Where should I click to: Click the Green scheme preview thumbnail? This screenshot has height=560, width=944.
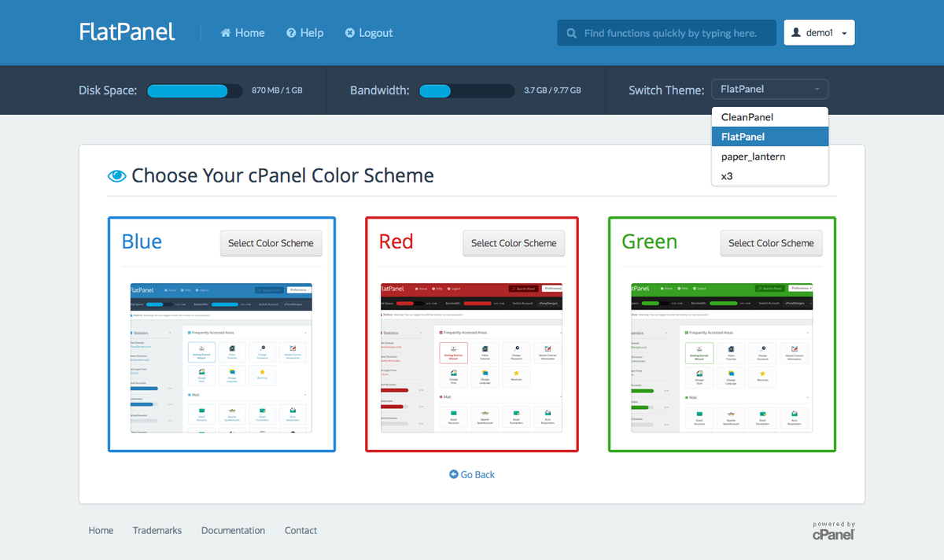(722, 357)
